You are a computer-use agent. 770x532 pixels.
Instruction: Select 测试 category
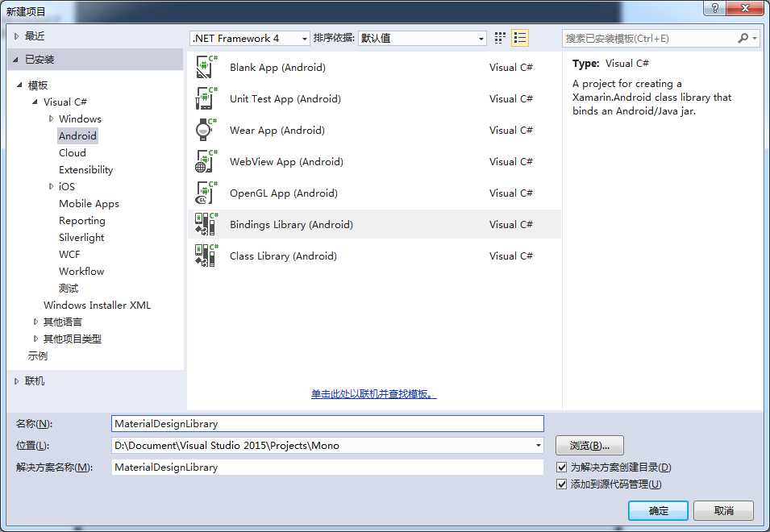tap(69, 288)
